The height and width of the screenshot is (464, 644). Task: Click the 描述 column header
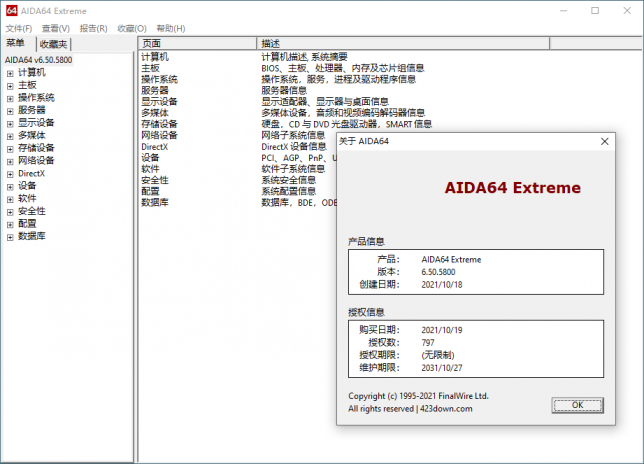pyautogui.click(x=403, y=43)
